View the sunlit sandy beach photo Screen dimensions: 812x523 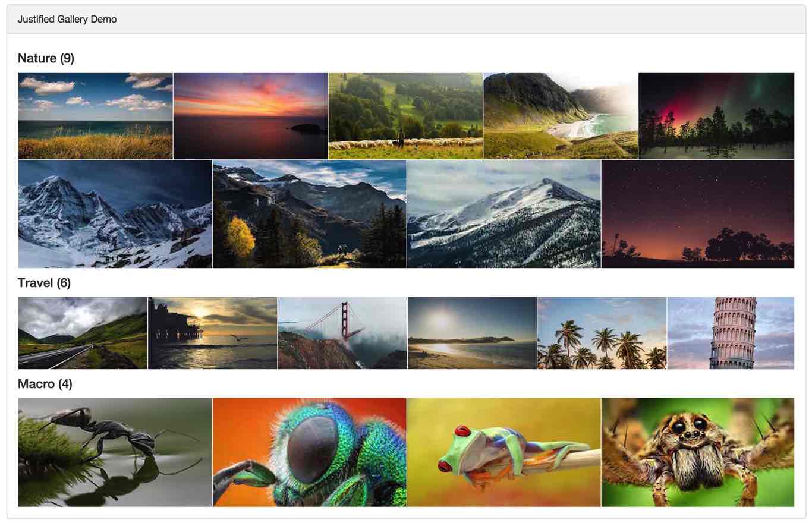pyautogui.click(x=472, y=333)
